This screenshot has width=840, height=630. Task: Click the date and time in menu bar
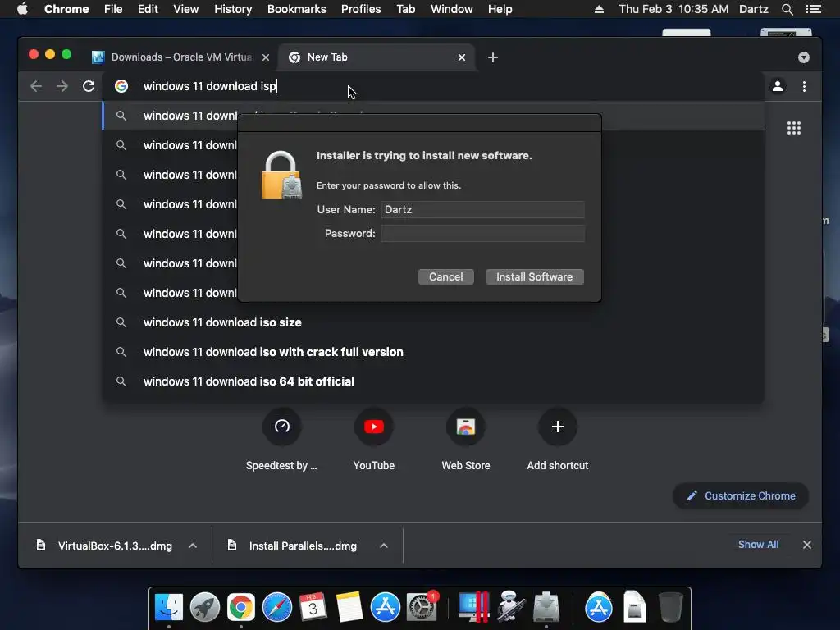click(x=673, y=9)
